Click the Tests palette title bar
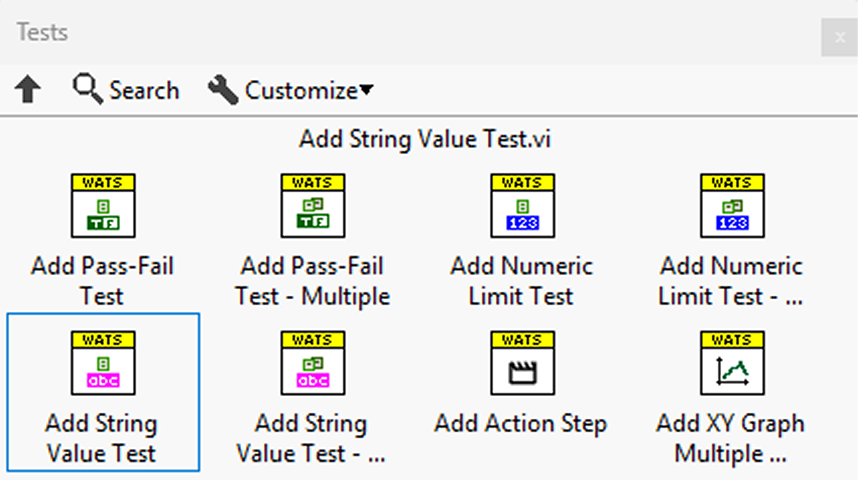The width and height of the screenshot is (858, 480). [400, 33]
